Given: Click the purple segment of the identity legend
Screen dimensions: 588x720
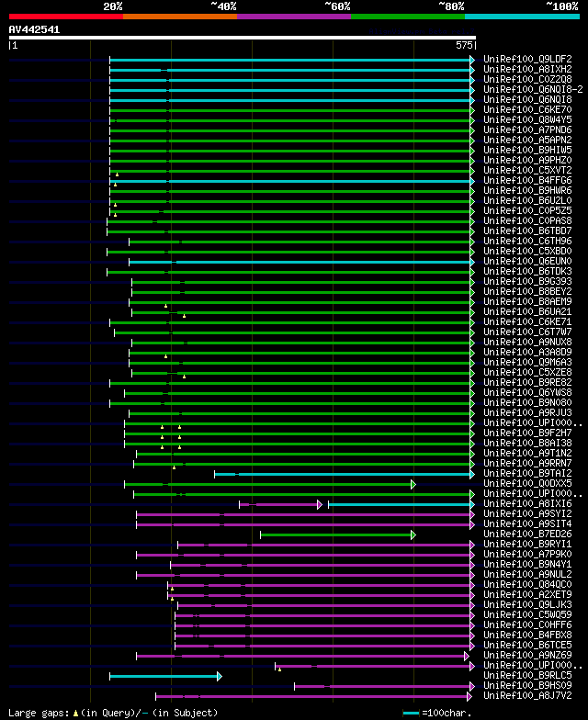Looking at the screenshot, I should (x=294, y=17).
